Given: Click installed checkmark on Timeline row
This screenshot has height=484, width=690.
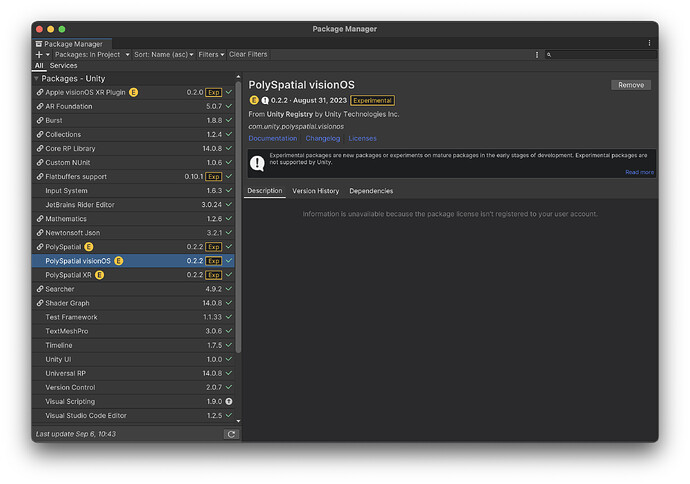Looking at the screenshot, I should 229,345.
